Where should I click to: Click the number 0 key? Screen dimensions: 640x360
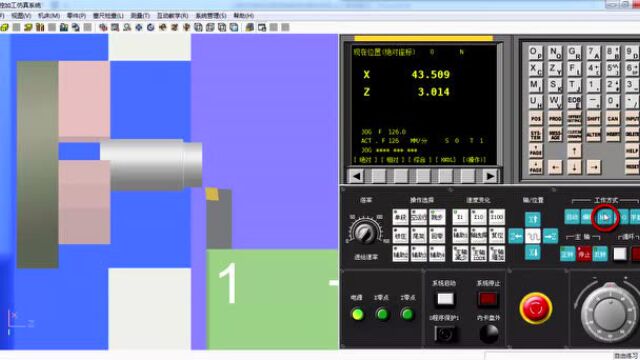[612, 101]
